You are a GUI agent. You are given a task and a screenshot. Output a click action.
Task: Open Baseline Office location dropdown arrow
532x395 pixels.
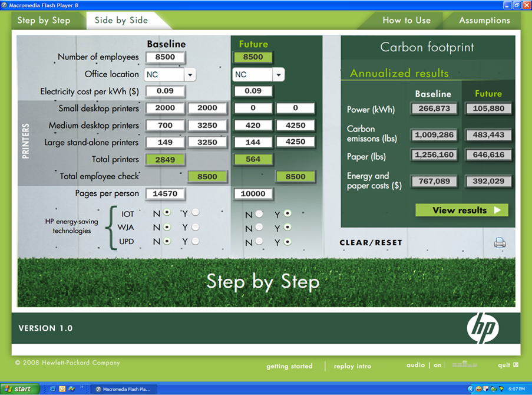[190, 74]
